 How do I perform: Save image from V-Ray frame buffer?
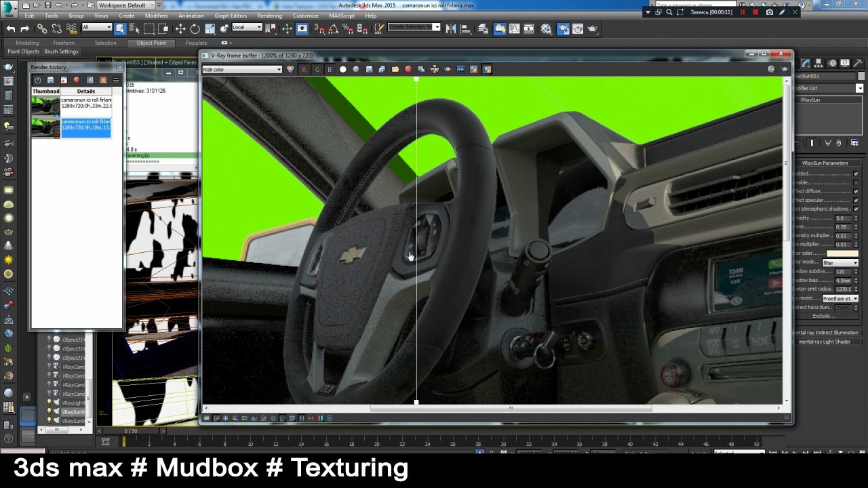pyautogui.click(x=369, y=69)
